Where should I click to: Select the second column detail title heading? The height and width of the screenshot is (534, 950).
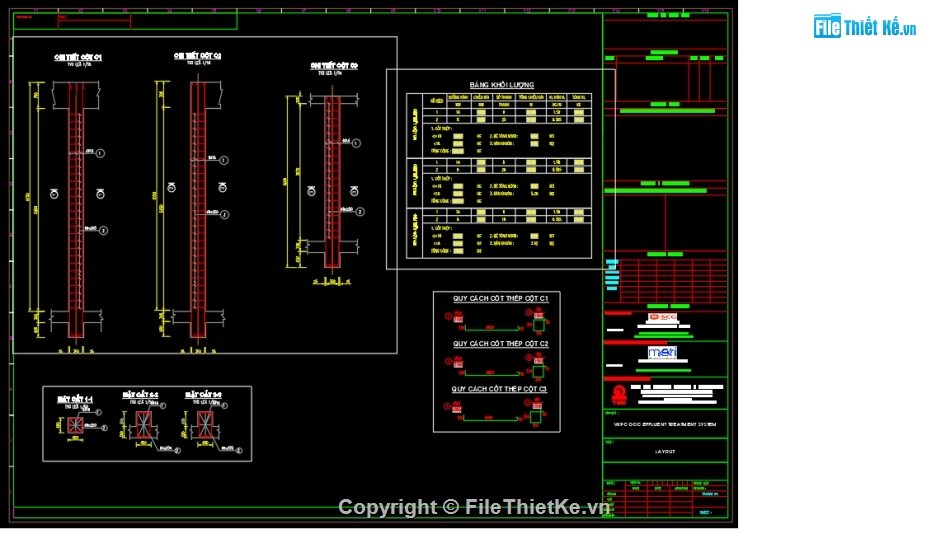click(x=198, y=56)
